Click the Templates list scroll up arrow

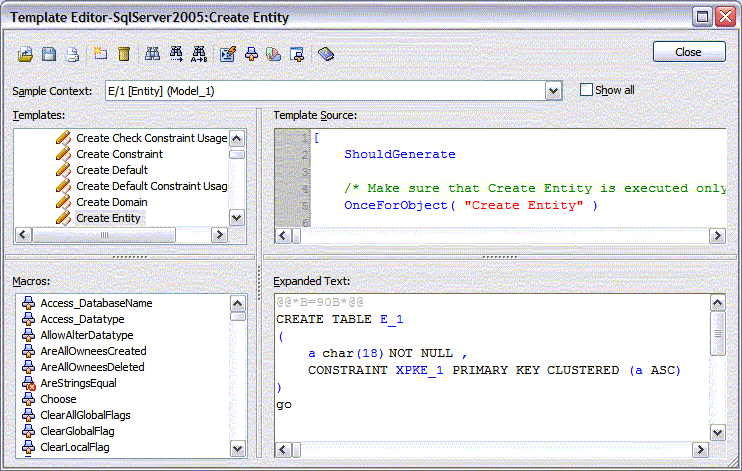pyautogui.click(x=236, y=138)
